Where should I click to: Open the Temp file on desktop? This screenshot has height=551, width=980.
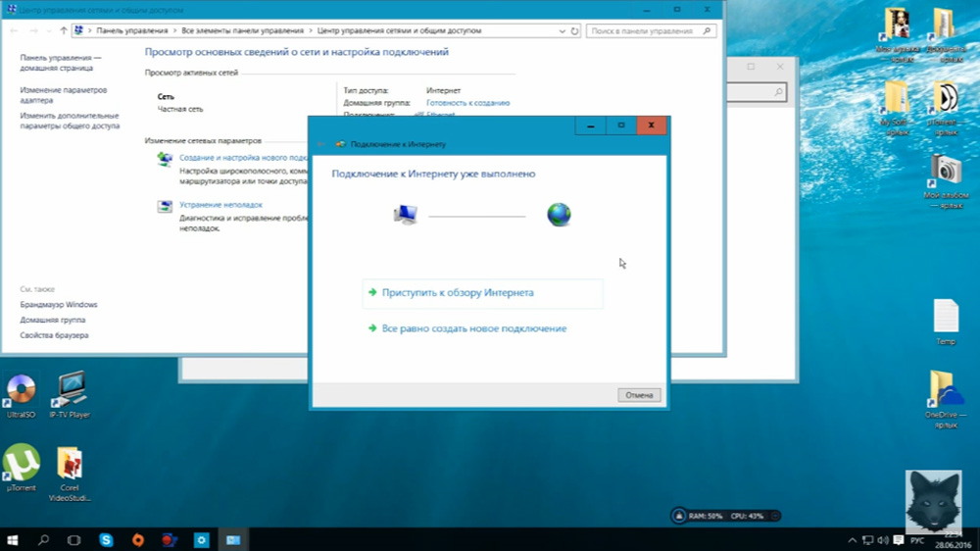click(946, 317)
